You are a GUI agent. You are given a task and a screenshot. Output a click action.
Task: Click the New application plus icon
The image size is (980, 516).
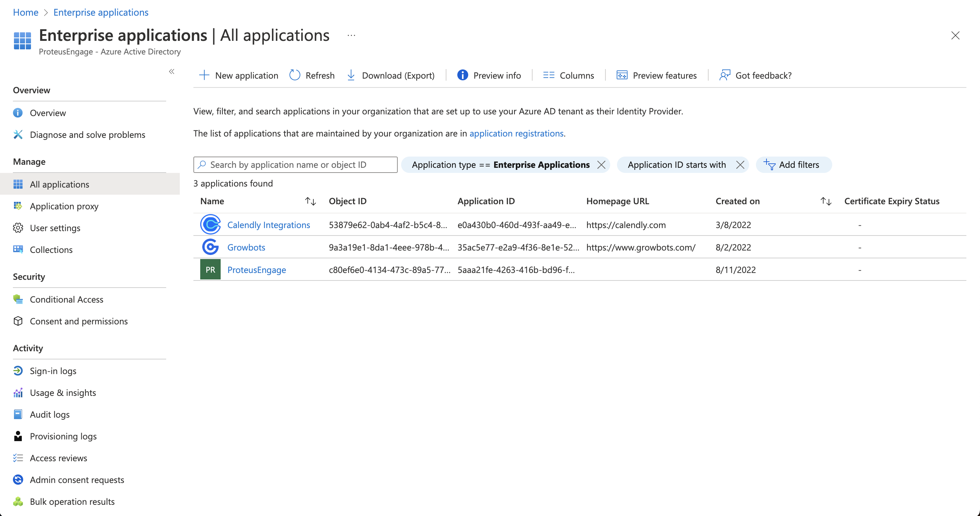coord(204,75)
